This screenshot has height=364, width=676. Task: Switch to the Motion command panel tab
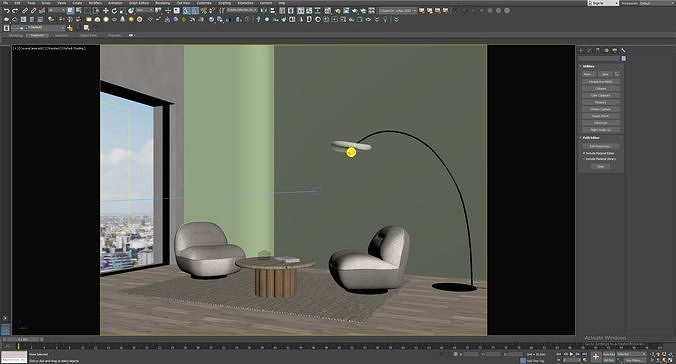[607, 50]
